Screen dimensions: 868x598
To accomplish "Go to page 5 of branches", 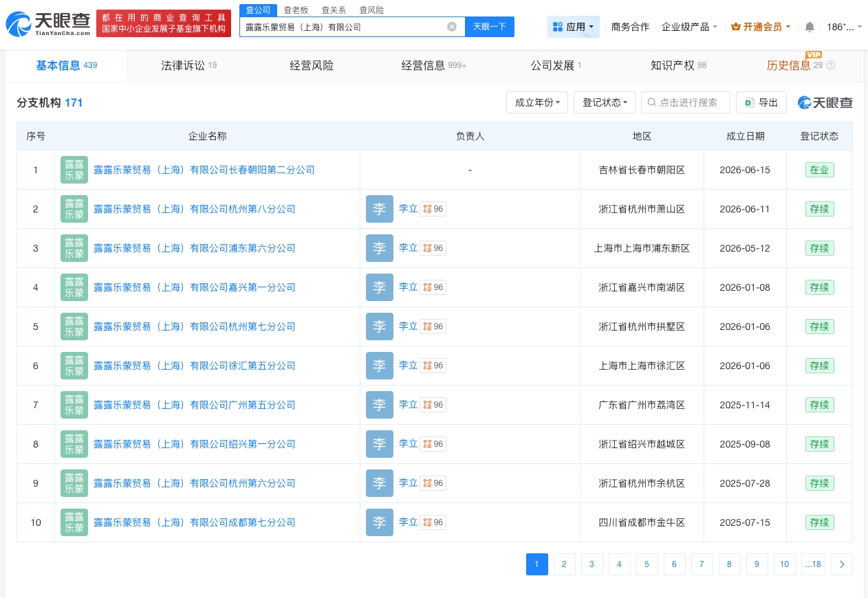I will (647, 564).
